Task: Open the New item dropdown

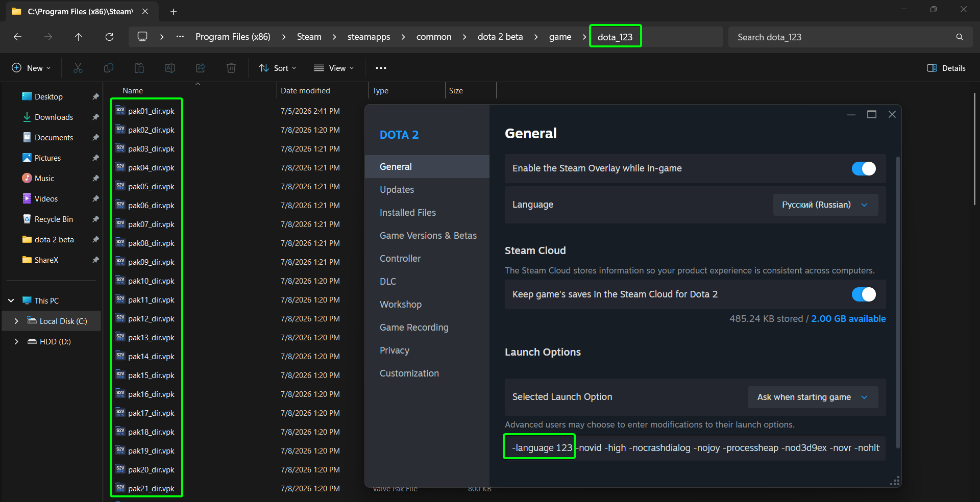Action: click(32, 68)
